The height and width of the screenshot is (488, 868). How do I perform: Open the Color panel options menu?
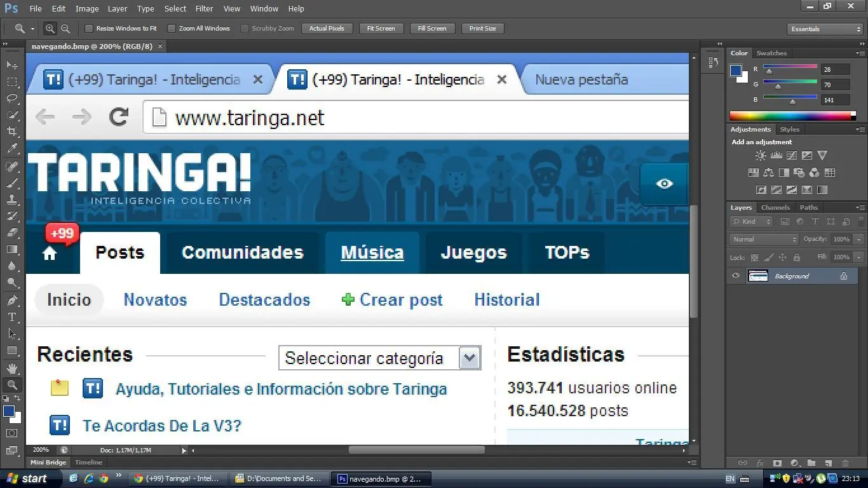(860, 53)
